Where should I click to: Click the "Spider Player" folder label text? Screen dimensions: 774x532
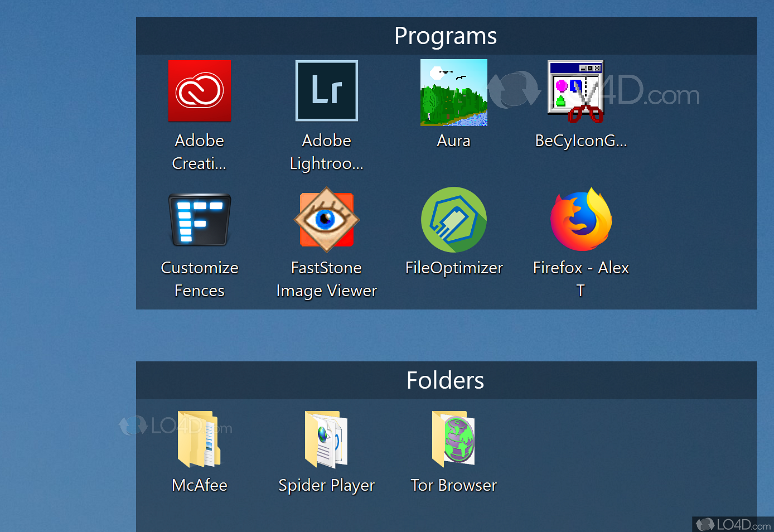click(x=327, y=486)
